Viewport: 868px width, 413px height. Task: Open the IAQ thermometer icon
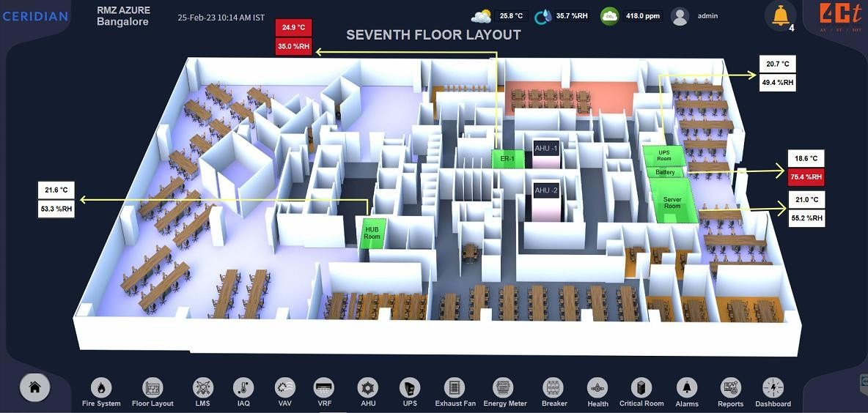[243, 387]
